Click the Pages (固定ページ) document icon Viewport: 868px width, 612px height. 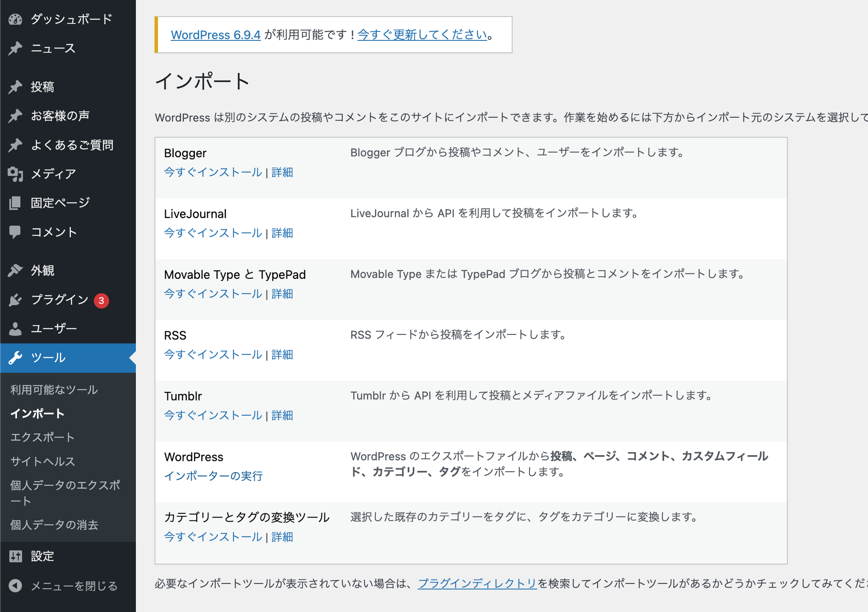tap(16, 202)
